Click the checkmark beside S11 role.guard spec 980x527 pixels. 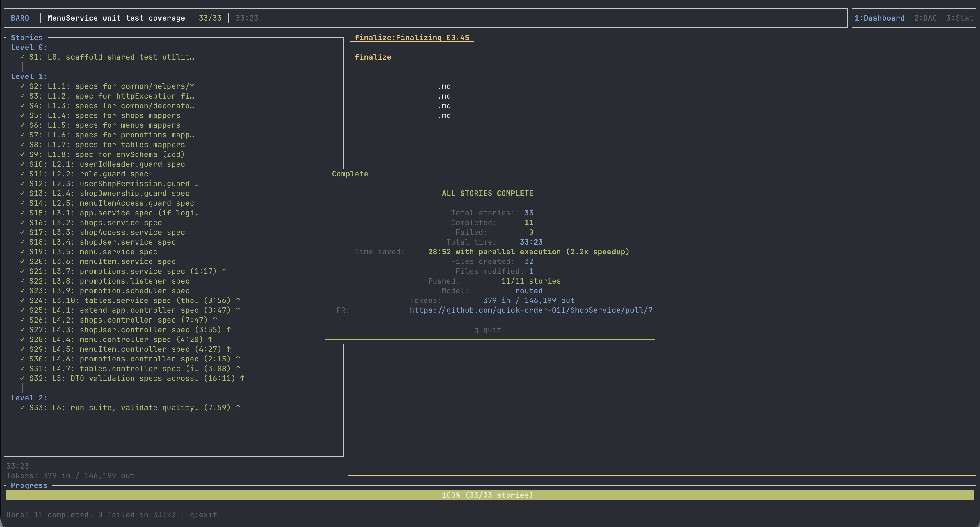tap(22, 174)
